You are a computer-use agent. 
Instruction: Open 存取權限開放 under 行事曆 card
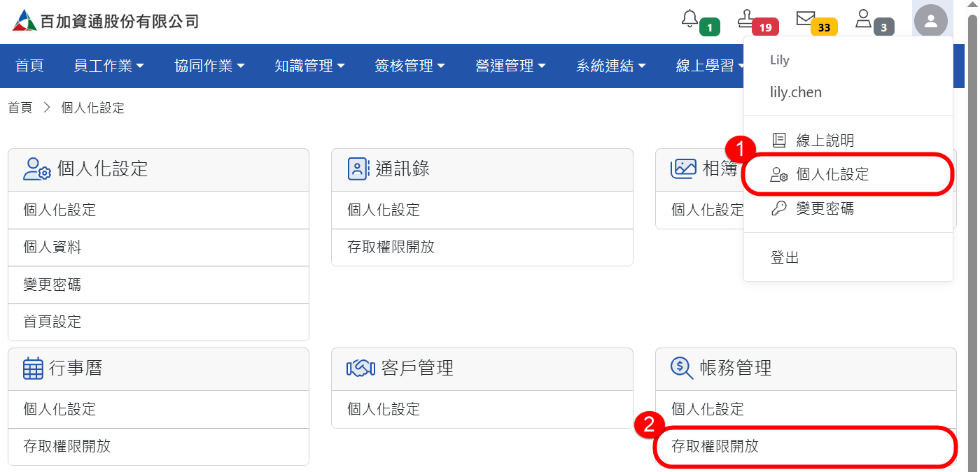click(158, 447)
